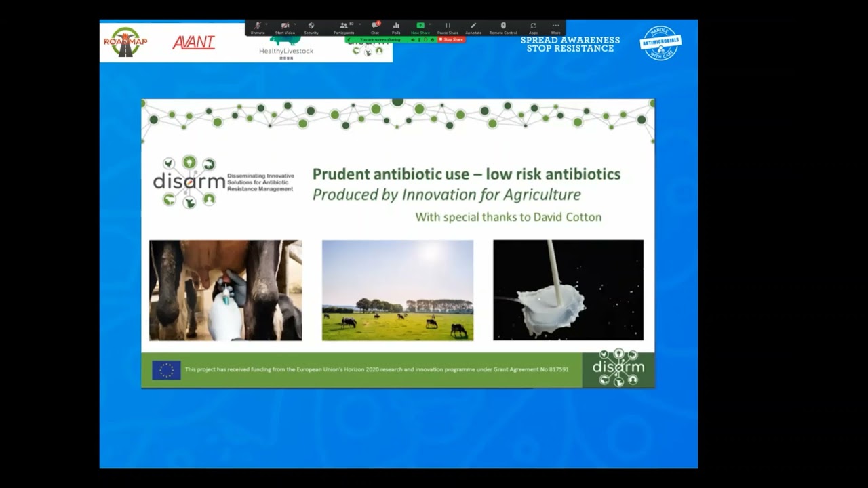Viewport: 868px width, 488px height.
Task: Click 'With special thanks to David Cotton'
Action: point(509,218)
